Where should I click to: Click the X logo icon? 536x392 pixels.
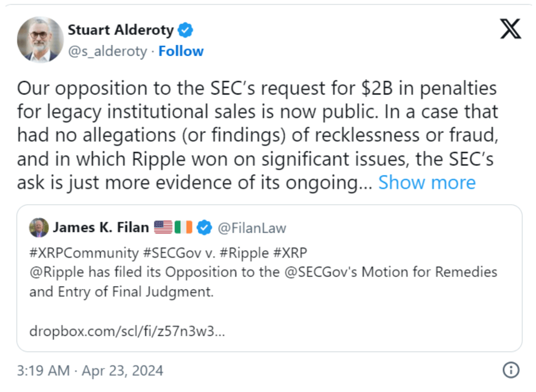tap(510, 30)
